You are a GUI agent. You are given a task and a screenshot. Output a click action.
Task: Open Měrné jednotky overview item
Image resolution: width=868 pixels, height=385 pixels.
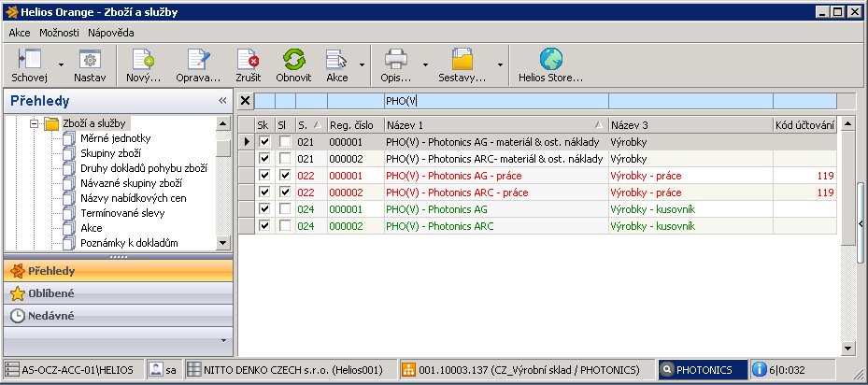coord(115,138)
